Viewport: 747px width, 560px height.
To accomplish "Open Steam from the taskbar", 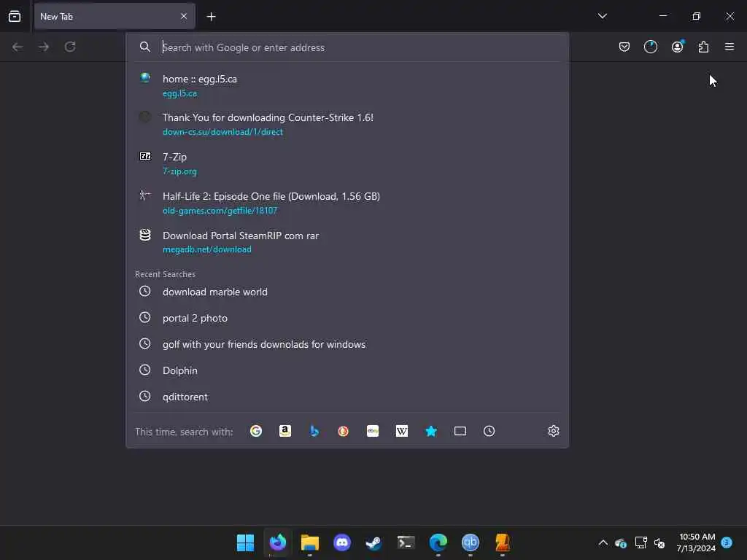I will pos(374,542).
